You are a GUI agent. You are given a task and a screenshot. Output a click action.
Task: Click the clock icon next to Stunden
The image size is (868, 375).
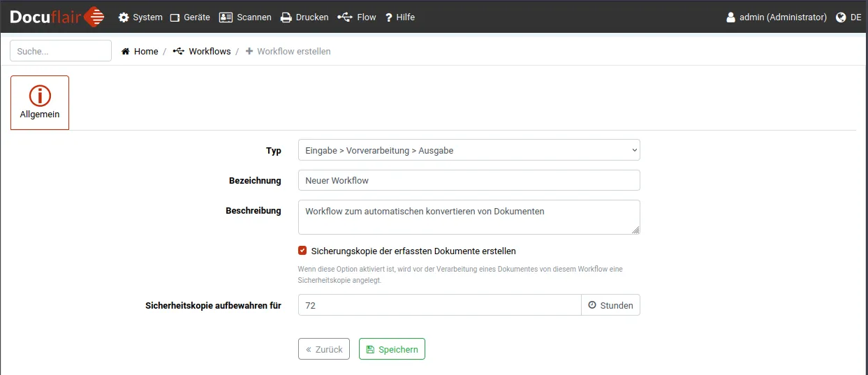tap(592, 305)
